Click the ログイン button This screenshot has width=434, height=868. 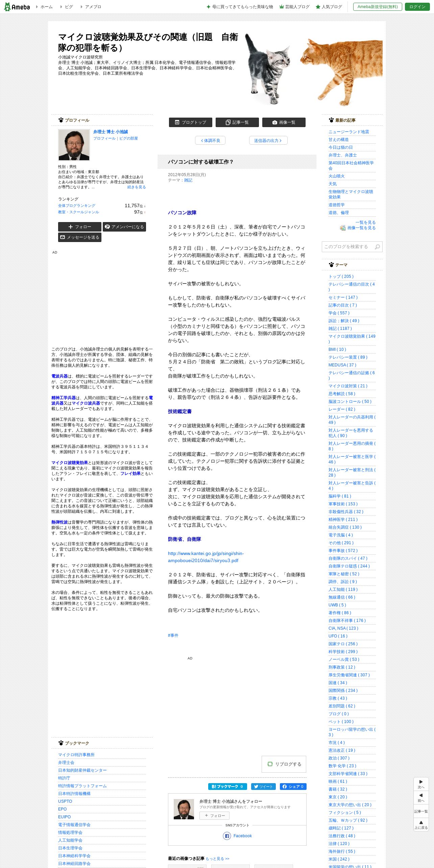tap(417, 7)
